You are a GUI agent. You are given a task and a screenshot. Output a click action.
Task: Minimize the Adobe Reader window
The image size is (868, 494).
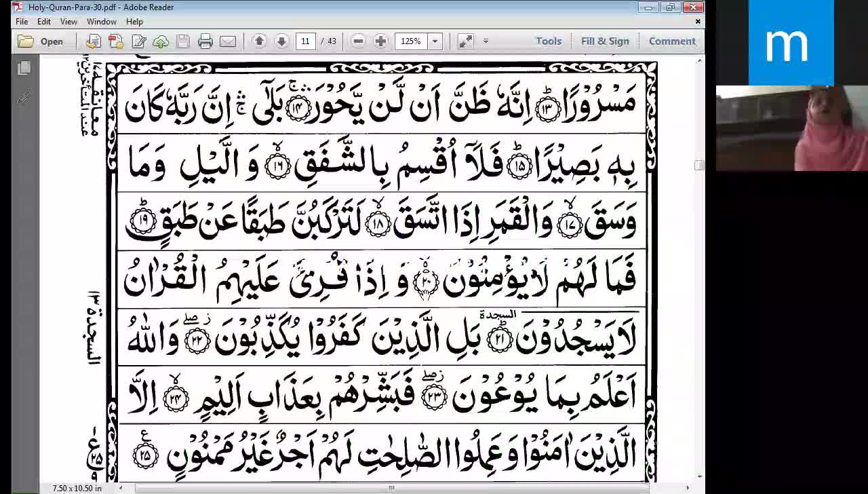click(649, 7)
